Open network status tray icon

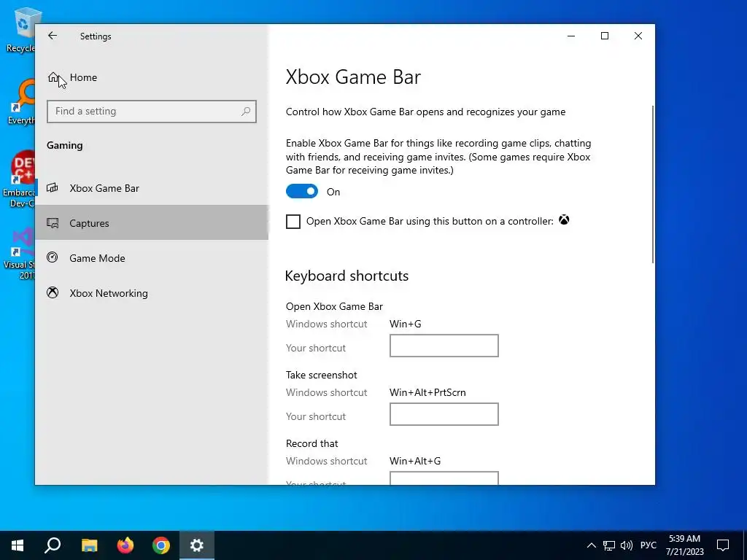609,545
